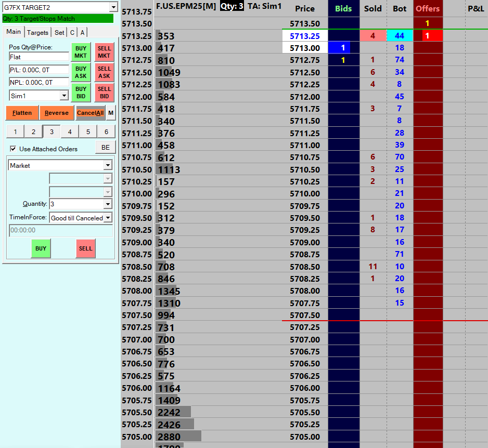The height and width of the screenshot is (448, 488).
Task: Select quantity preset 2
Action: [x=33, y=132]
